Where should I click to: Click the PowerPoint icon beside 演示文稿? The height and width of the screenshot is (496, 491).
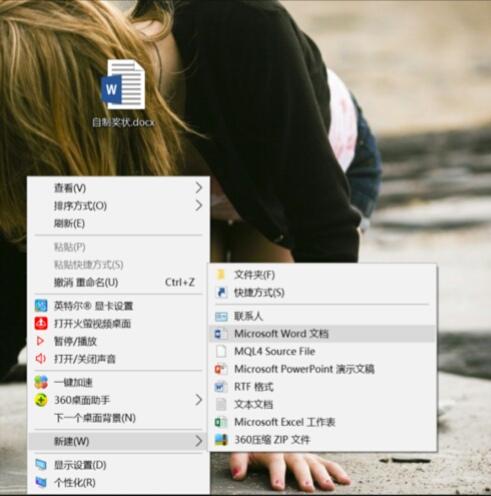click(x=221, y=369)
